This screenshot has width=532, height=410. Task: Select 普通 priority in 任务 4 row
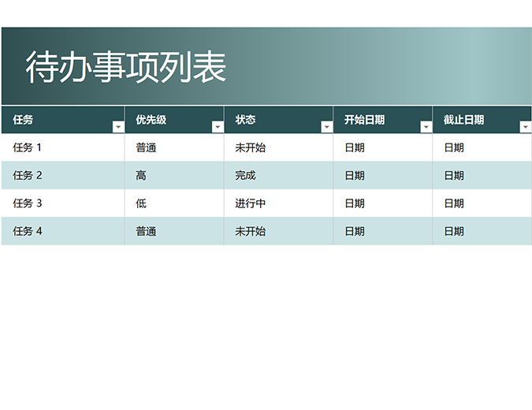point(174,231)
